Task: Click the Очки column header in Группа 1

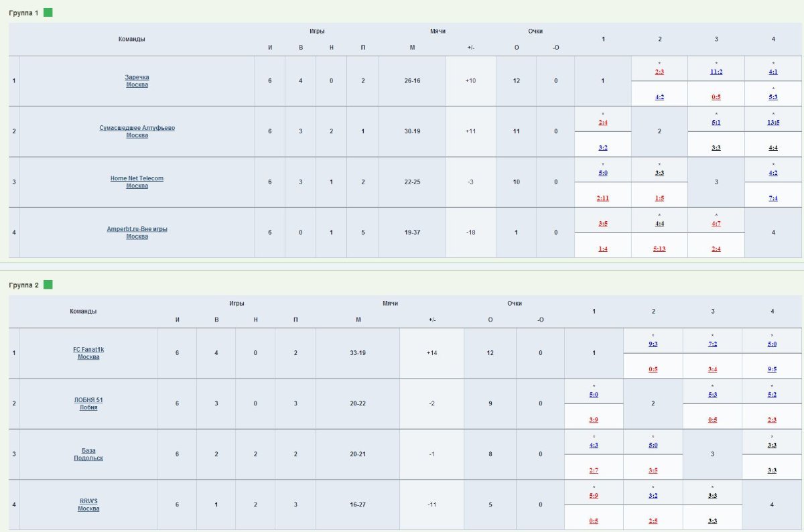Action: (535, 31)
